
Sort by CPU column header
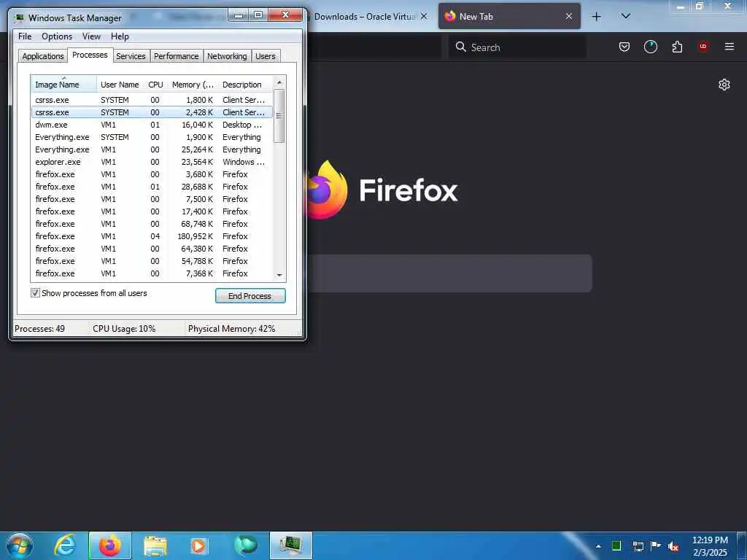coord(156,85)
